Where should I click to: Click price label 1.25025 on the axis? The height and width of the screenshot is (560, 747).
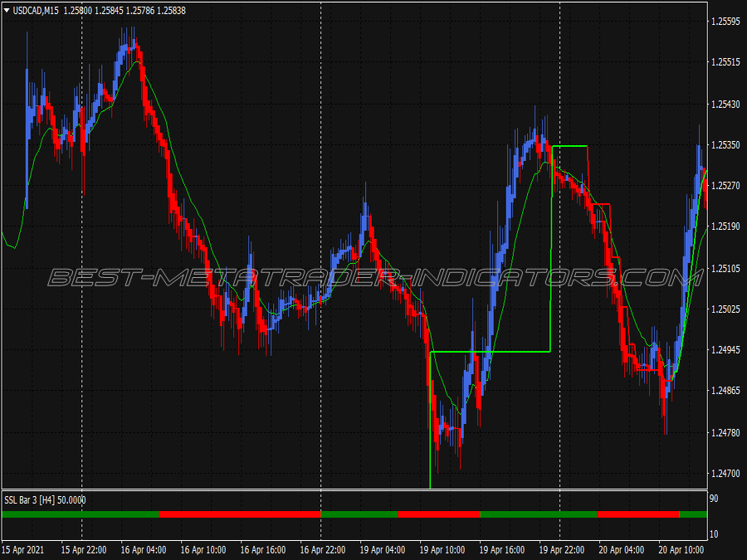(725, 309)
